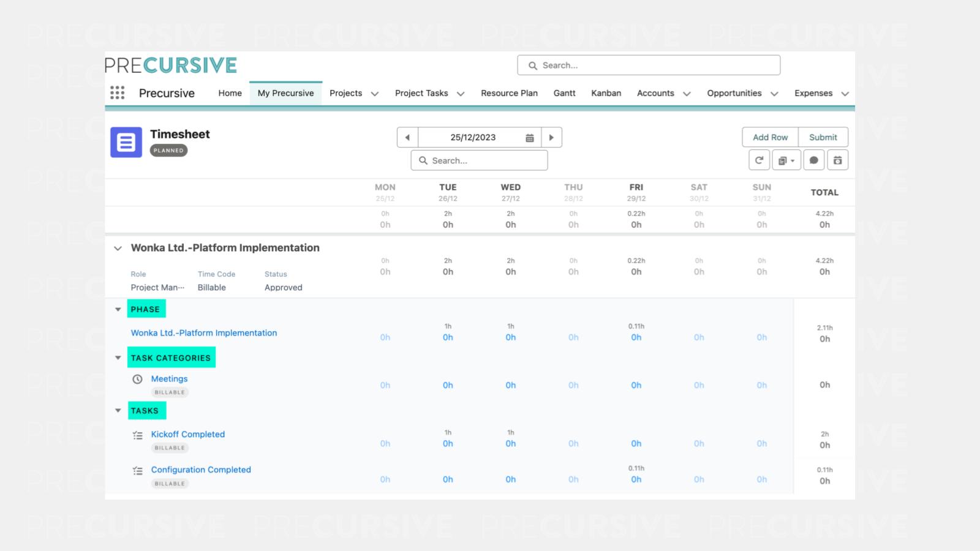Screen dimensions: 980x551
Task: Click the magnifier in the top search bar
Action: (x=533, y=66)
